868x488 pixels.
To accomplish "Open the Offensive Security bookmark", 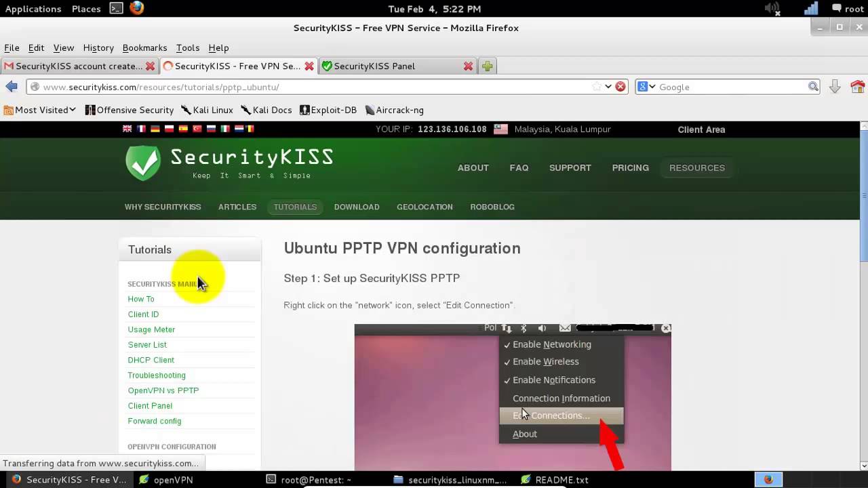I will pyautogui.click(x=129, y=110).
